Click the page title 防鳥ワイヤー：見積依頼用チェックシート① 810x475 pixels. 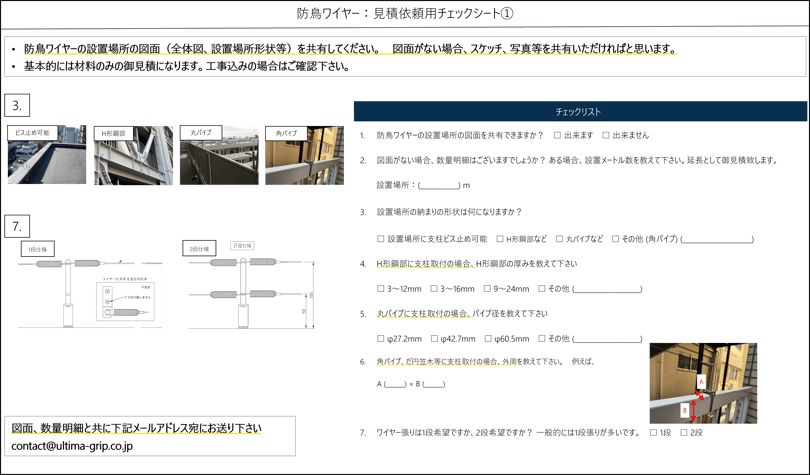(405, 13)
